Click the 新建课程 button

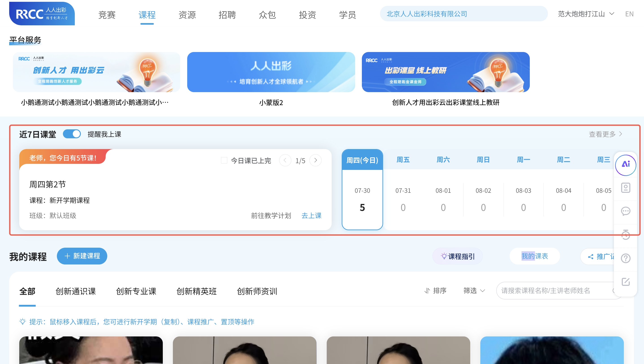pyautogui.click(x=82, y=256)
